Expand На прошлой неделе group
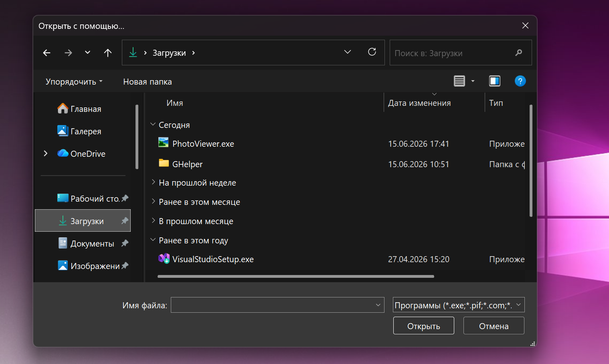 [x=153, y=182]
